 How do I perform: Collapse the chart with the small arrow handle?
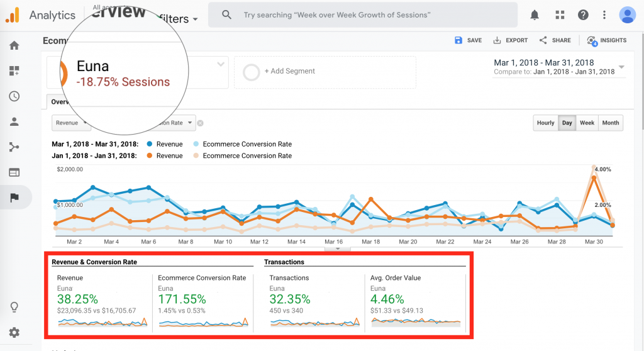tap(338, 248)
